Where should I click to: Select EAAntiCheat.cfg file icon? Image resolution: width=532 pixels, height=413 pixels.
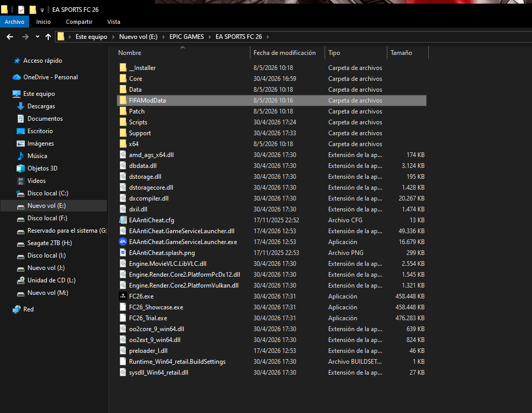[123, 220]
